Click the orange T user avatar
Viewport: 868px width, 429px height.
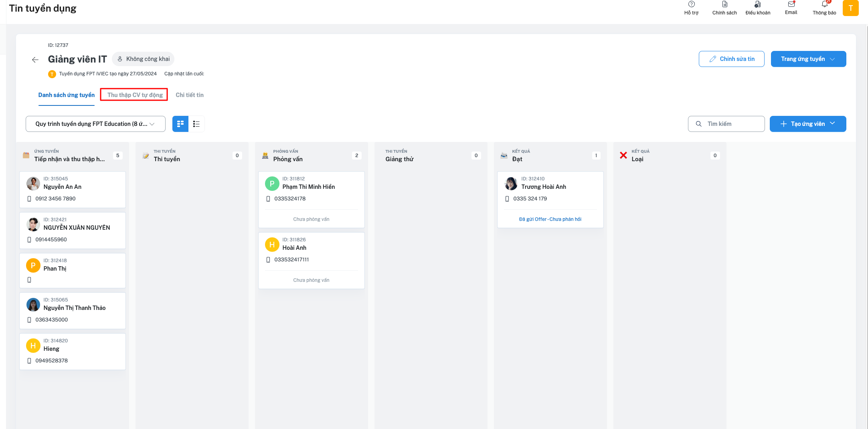point(850,8)
